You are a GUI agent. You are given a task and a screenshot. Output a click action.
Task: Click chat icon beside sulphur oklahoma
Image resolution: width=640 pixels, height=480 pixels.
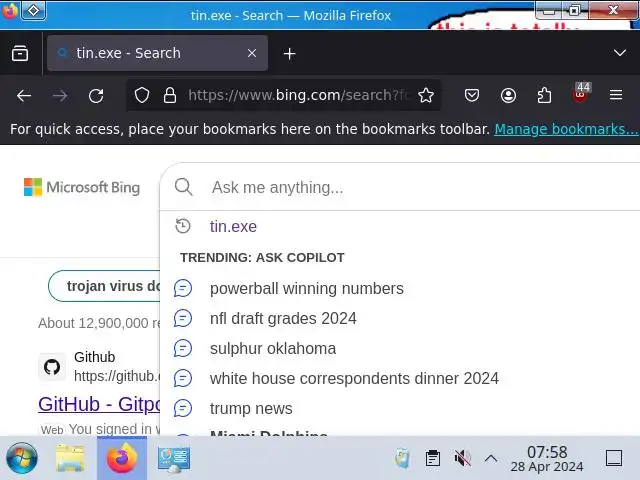(x=182, y=348)
